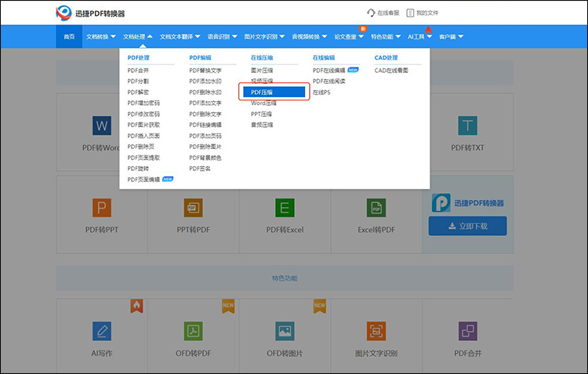The image size is (588, 374).
Task: Click the 立即下载 download button
Action: (x=467, y=226)
